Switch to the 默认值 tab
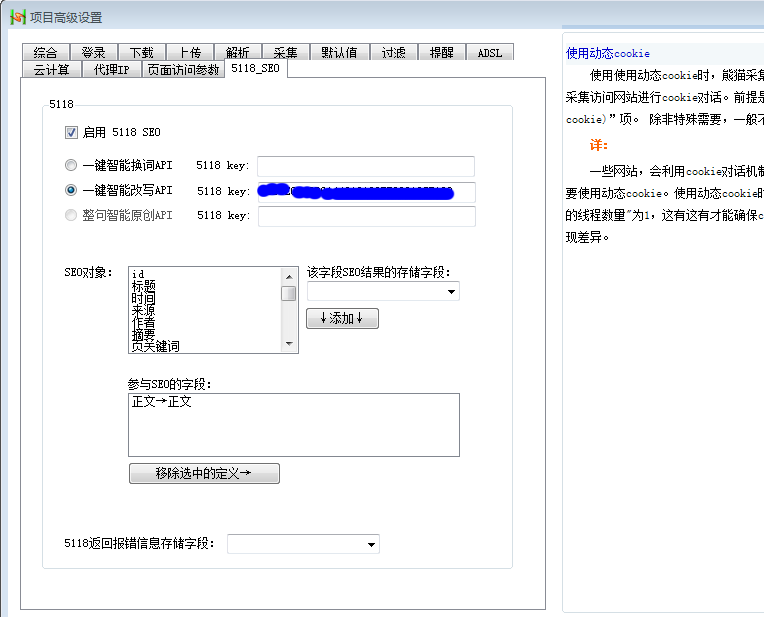764x617 pixels. [340, 52]
